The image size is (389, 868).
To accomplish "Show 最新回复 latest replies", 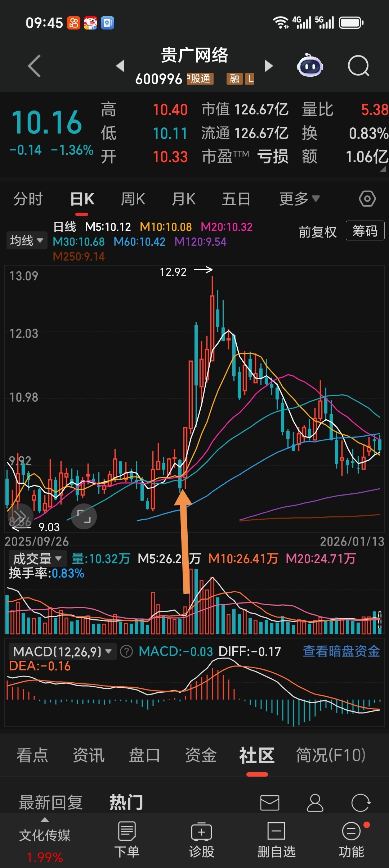I will (x=51, y=803).
